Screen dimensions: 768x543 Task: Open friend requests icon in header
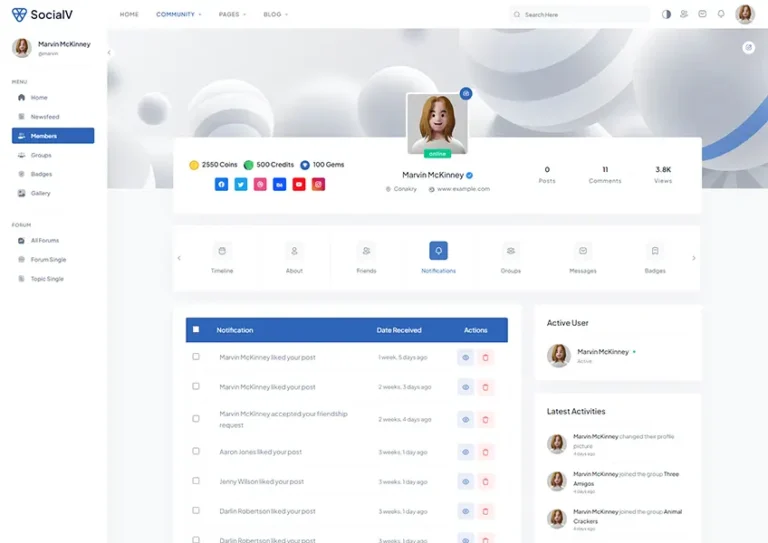click(684, 14)
